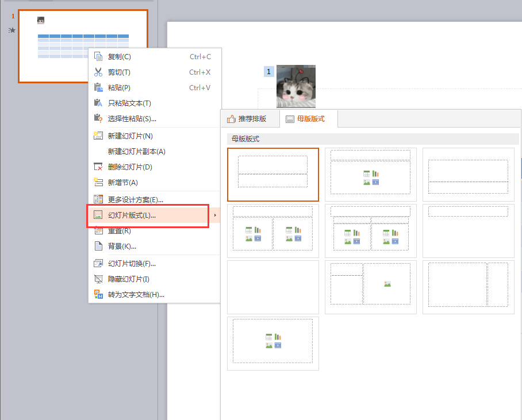Select the picture with caption layout thumbnail
522x420 pixels.
pyautogui.click(x=371, y=287)
